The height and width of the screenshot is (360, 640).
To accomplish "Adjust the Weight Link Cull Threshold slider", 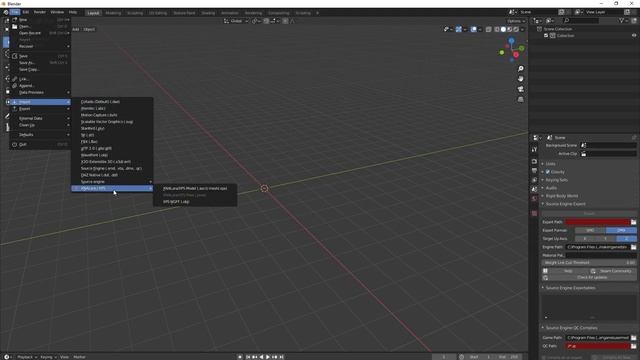I will tap(589, 263).
